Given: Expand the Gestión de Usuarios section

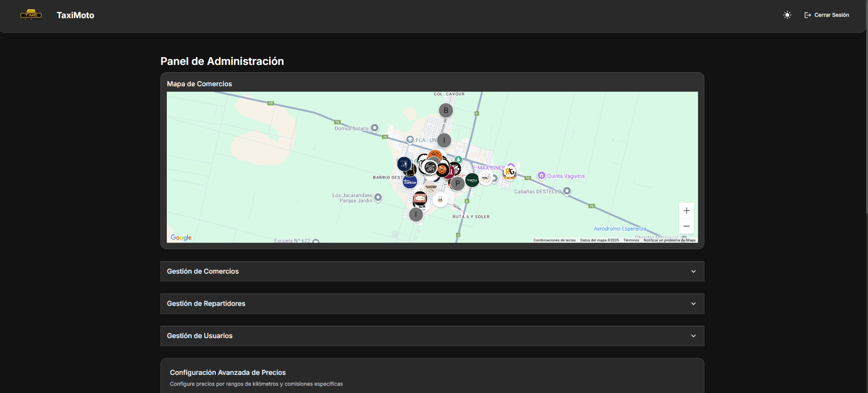Looking at the screenshot, I should [x=432, y=336].
